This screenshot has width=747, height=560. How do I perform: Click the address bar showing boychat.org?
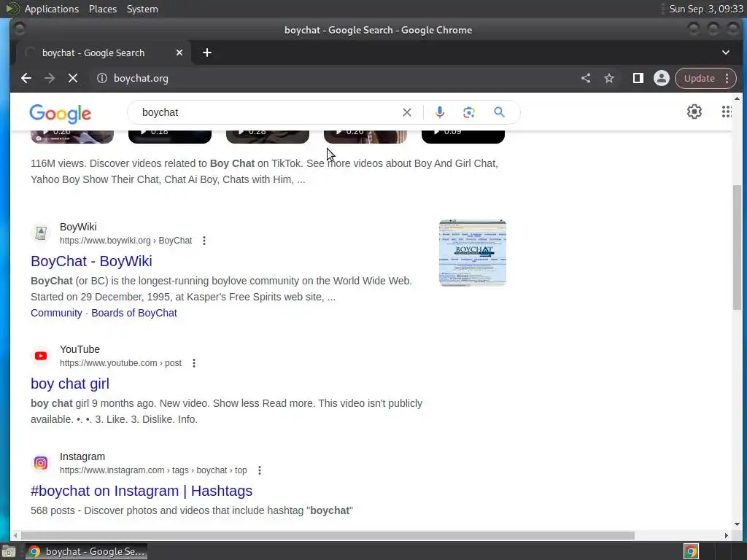coord(333,78)
